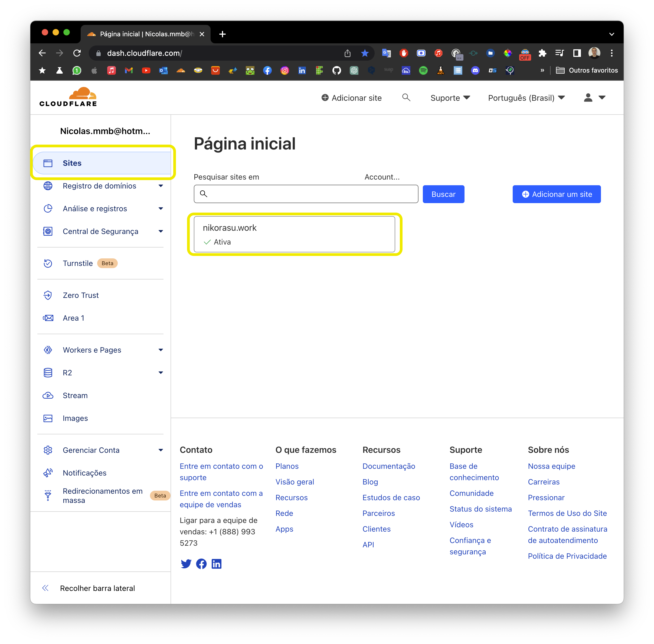This screenshot has height=644, width=654.
Task: Open the Spotify bookmark icon
Action: tap(423, 70)
